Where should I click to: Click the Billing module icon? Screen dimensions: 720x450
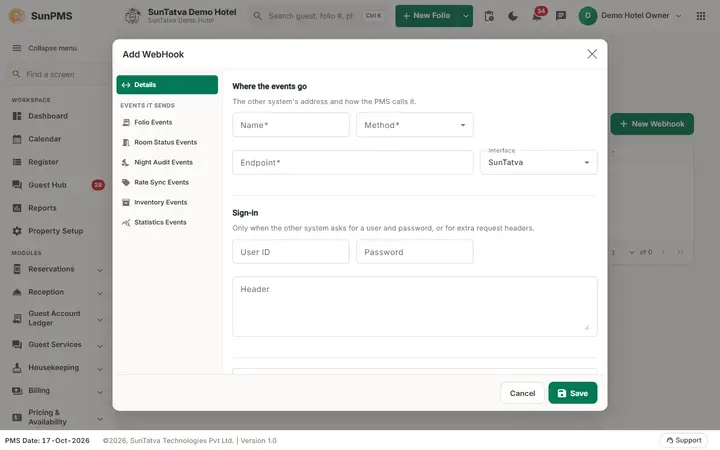click(x=17, y=391)
